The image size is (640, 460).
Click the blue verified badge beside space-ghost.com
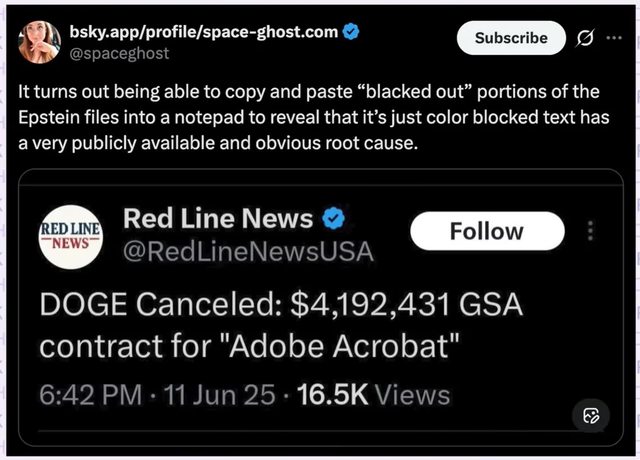click(351, 31)
